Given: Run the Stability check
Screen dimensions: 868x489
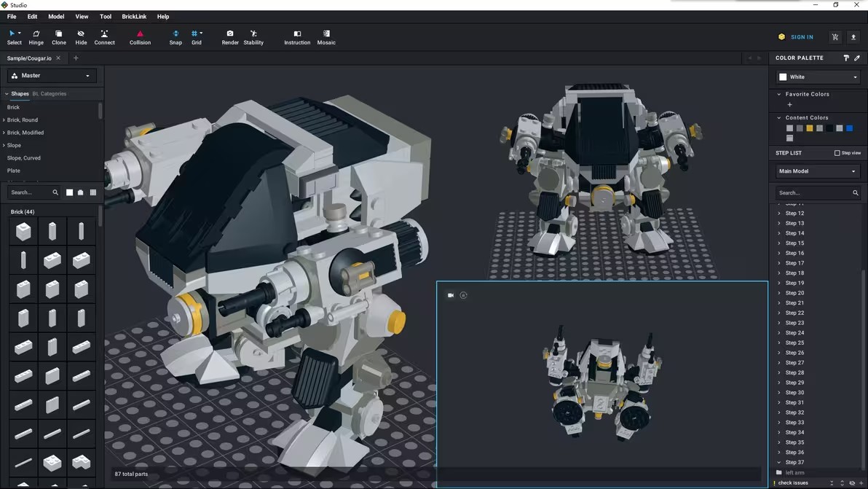Looking at the screenshot, I should point(253,38).
